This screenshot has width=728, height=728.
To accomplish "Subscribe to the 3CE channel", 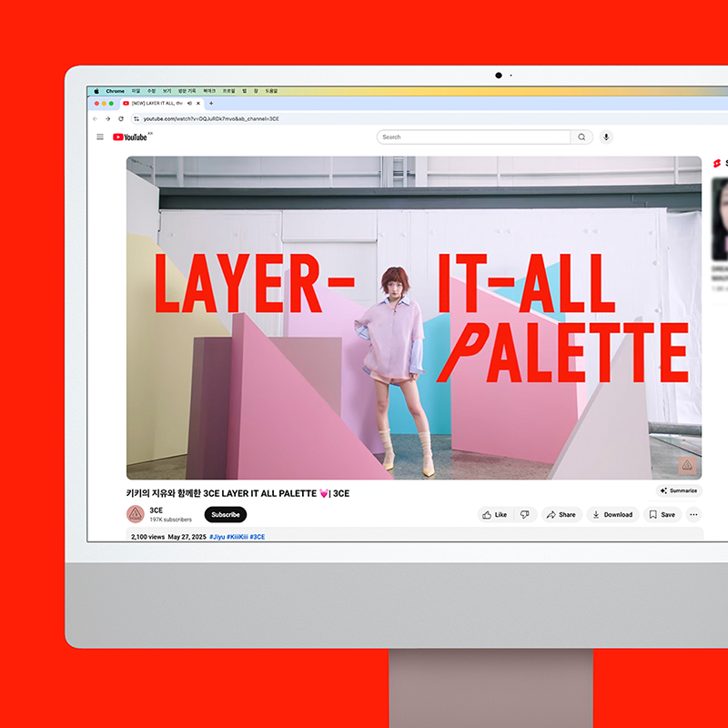I will pos(226,514).
